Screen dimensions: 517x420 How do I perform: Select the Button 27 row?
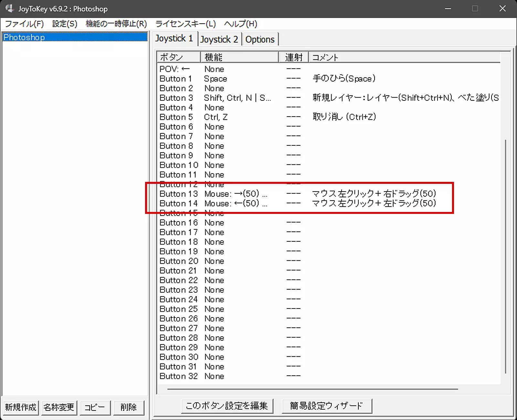click(329, 328)
